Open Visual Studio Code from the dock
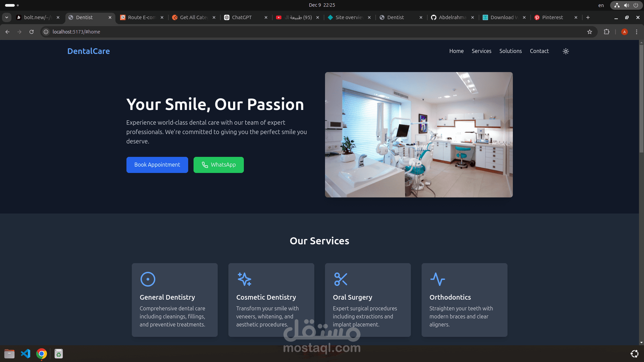This screenshot has height=362, width=644. (25, 354)
